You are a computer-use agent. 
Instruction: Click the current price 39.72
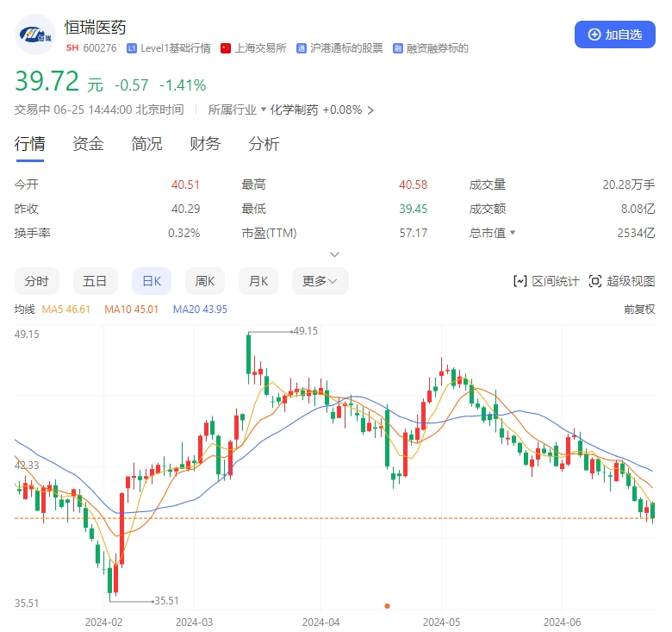(x=47, y=81)
